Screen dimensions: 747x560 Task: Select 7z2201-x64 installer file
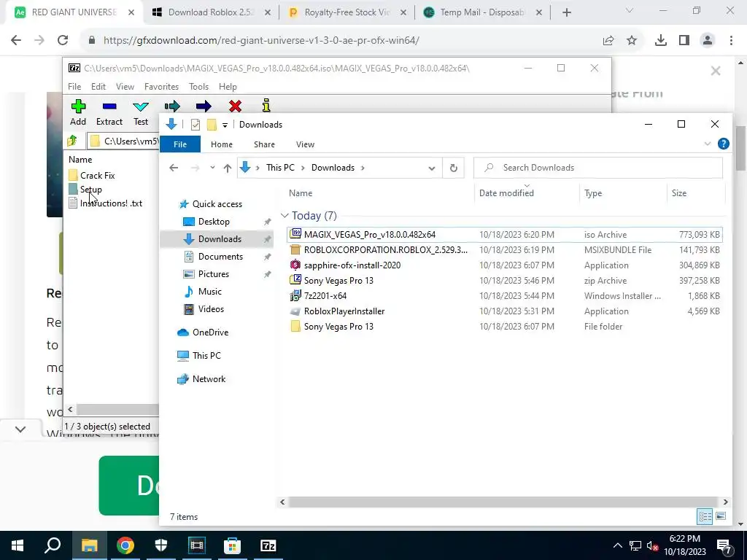[505, 296]
